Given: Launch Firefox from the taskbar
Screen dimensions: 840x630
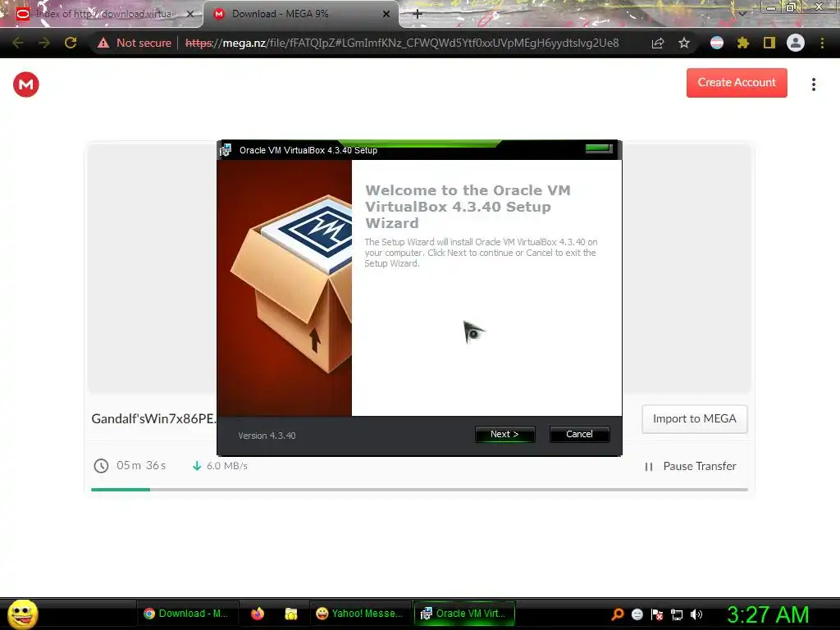Looking at the screenshot, I should 258,614.
